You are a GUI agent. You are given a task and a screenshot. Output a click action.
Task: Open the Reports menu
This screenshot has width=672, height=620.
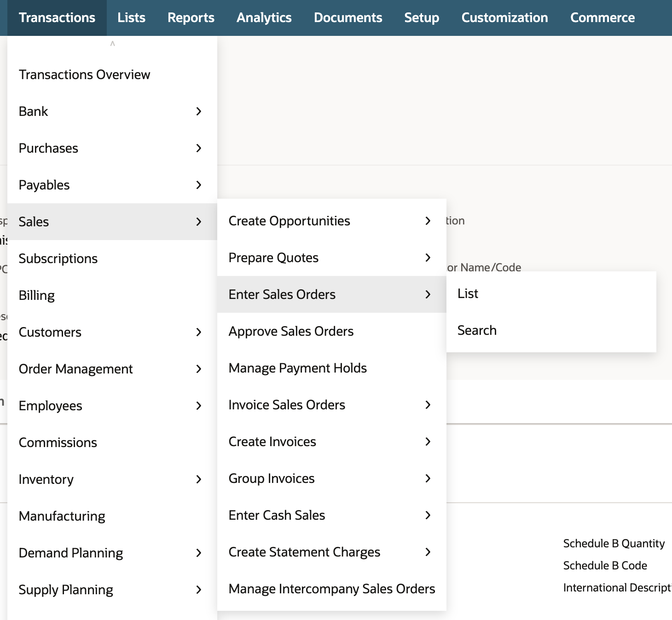point(191,18)
